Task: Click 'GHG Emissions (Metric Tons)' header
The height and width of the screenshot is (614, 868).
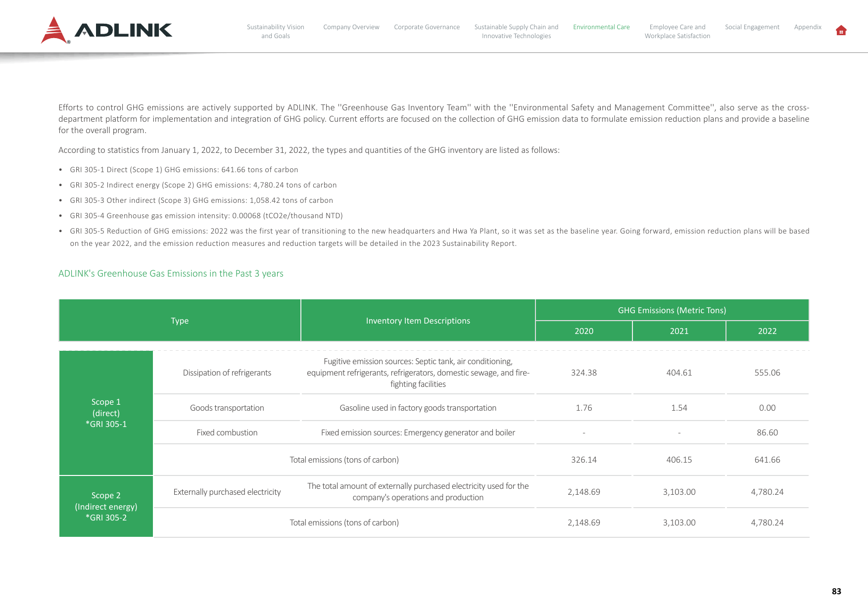Action: 672,310
